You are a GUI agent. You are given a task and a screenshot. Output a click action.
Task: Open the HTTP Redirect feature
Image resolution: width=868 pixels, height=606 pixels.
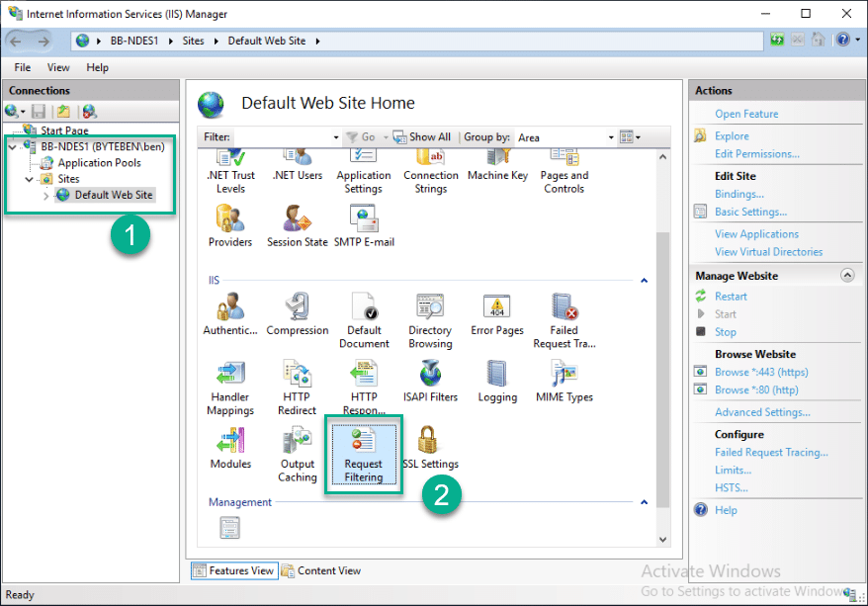pos(298,388)
